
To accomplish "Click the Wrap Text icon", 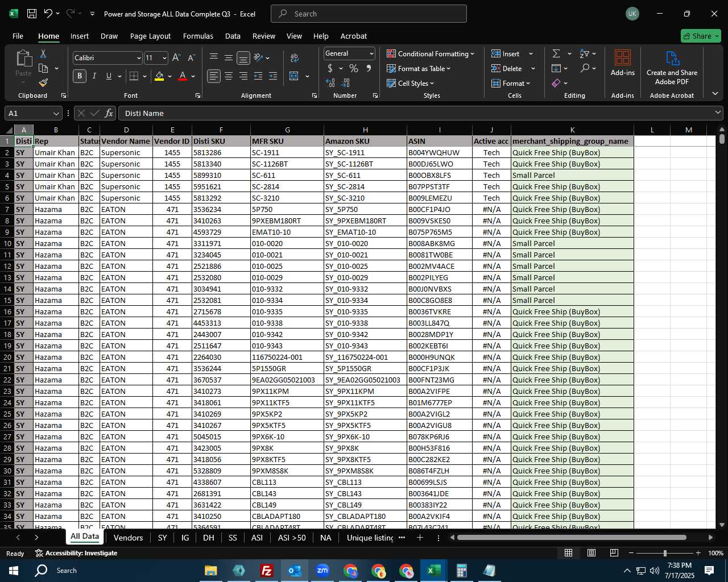I will pos(294,58).
